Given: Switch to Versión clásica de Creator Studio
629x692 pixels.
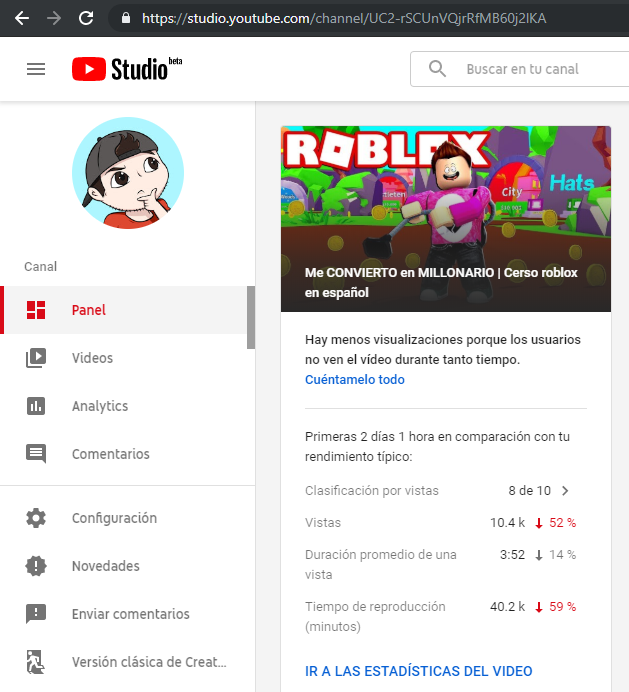Looking at the screenshot, I should click(x=149, y=662).
